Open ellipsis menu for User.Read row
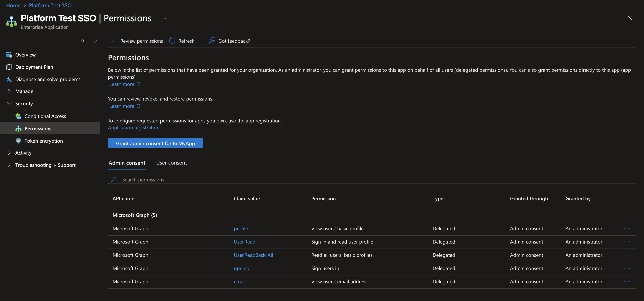The image size is (644, 301). (x=627, y=242)
